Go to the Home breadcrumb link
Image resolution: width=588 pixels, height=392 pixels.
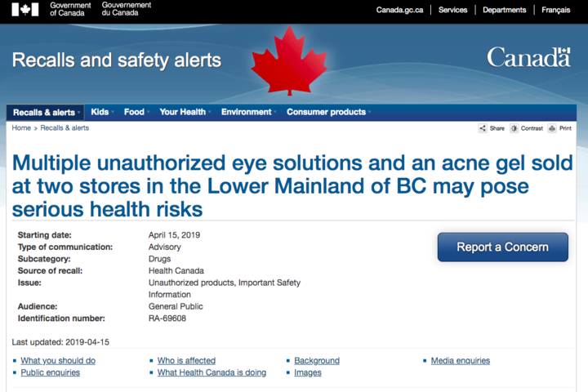(x=21, y=128)
